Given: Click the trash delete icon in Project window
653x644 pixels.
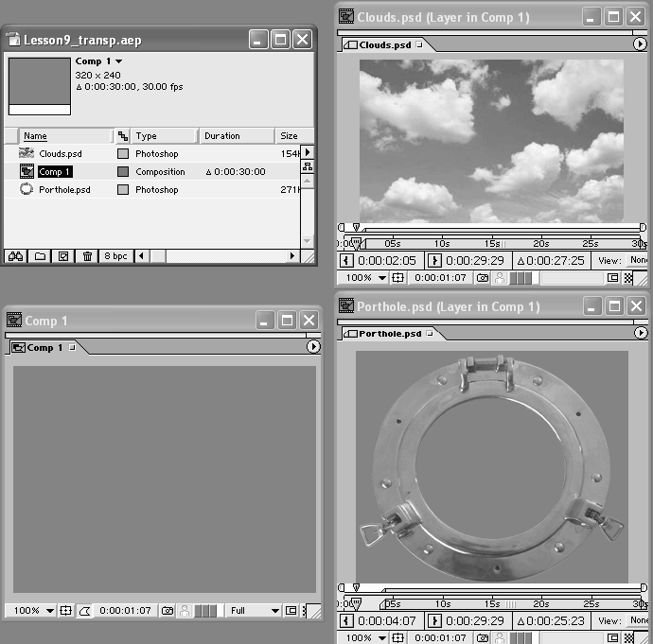Looking at the screenshot, I should [87, 256].
